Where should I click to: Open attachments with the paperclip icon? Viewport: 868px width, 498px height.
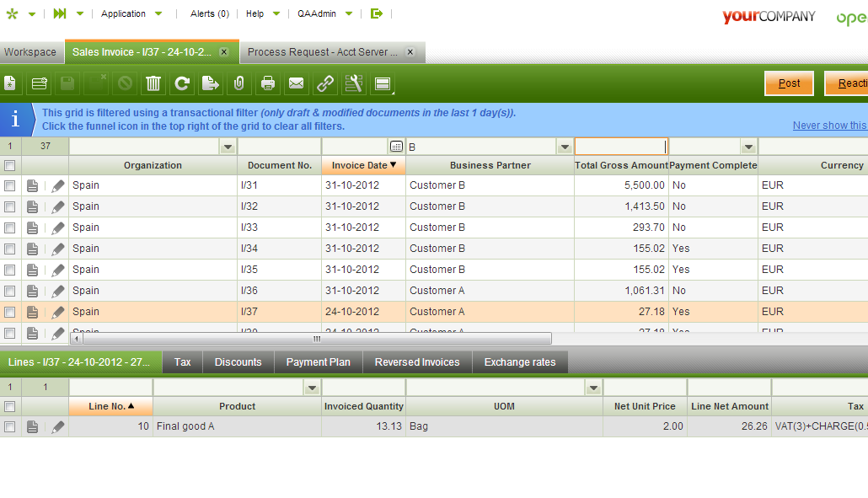pyautogui.click(x=238, y=83)
